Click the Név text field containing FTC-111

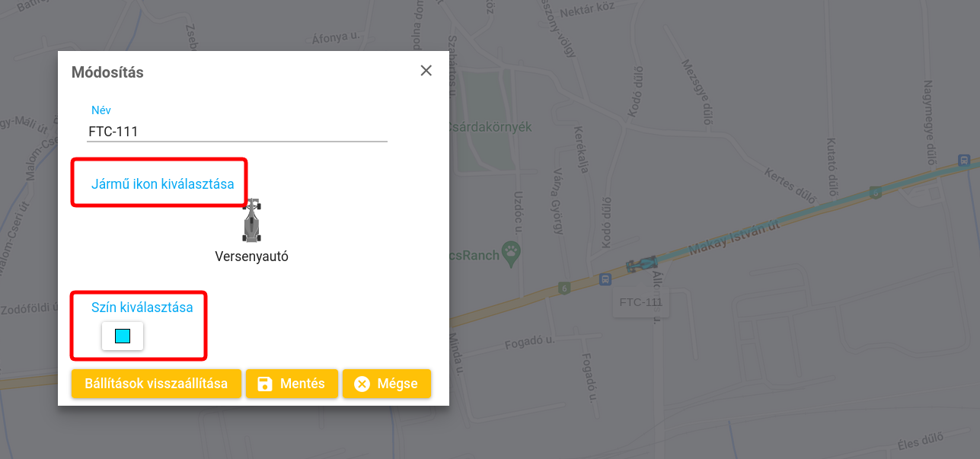click(x=237, y=132)
